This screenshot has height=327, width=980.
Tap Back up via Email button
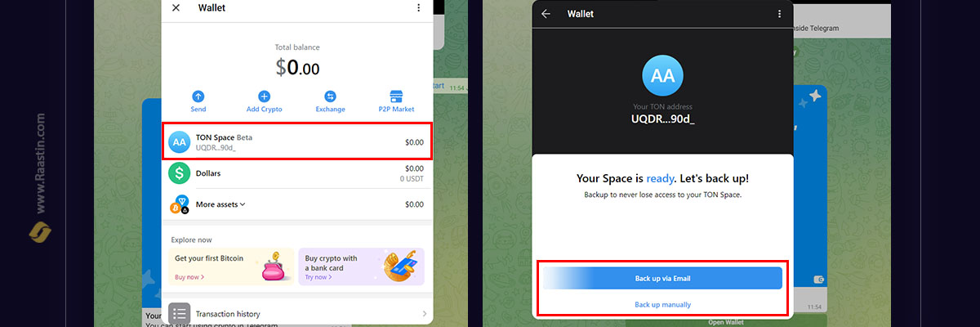tap(662, 279)
